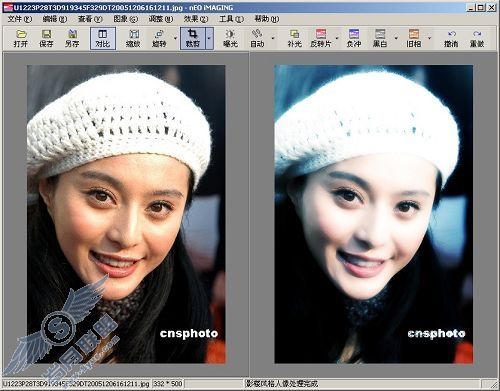Click the original photo in left pane
The width and height of the screenshot is (500, 391).
click(x=126, y=214)
